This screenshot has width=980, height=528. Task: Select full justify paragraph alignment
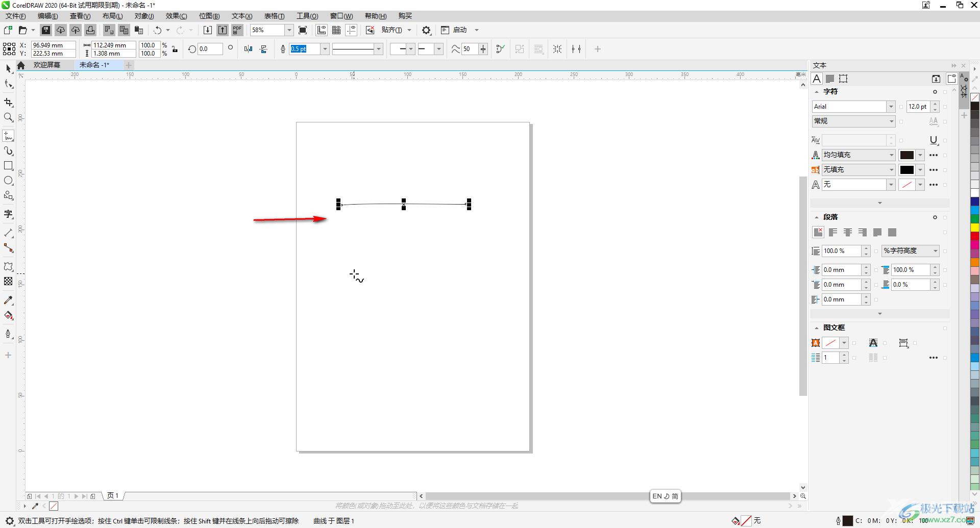pyautogui.click(x=877, y=232)
